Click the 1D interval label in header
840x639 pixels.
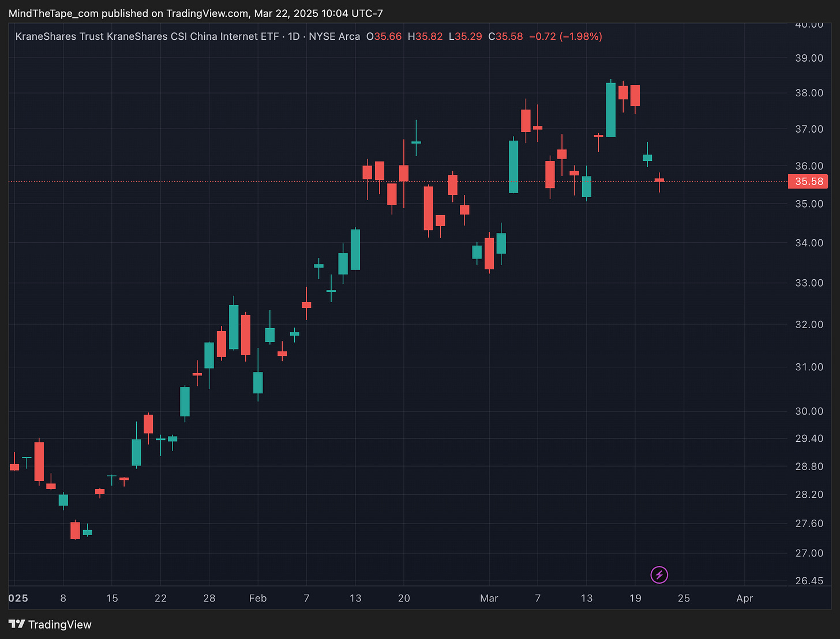click(294, 36)
